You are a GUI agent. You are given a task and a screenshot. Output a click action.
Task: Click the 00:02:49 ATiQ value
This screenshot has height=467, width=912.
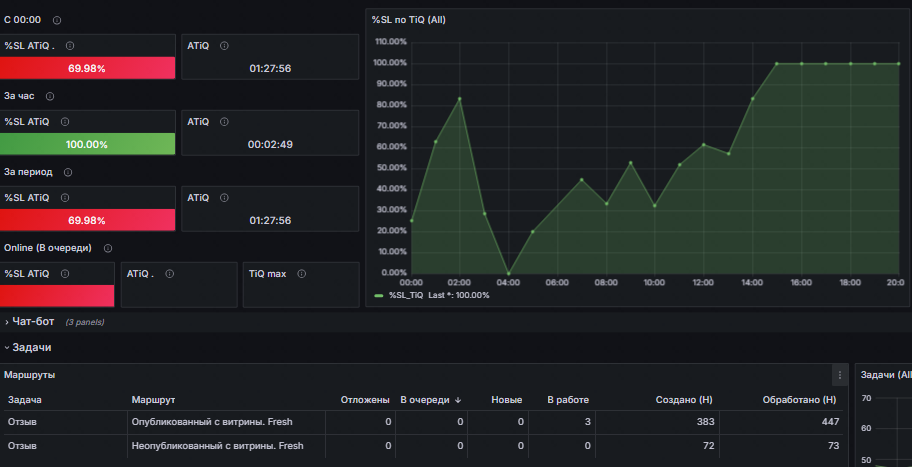click(270, 145)
